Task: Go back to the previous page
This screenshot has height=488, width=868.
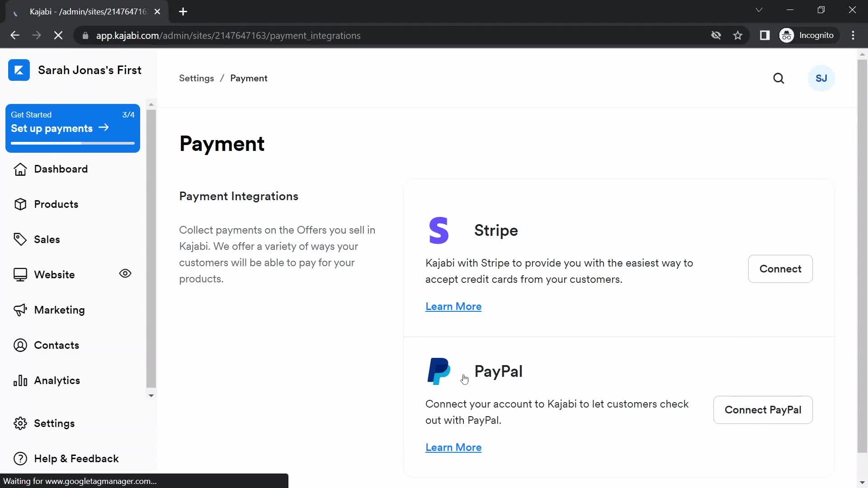Action: (x=15, y=35)
